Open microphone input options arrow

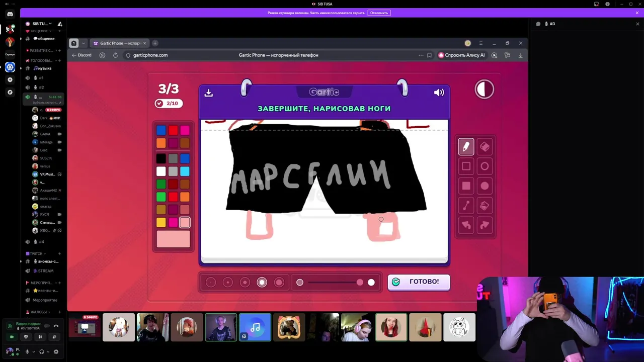click(34, 352)
